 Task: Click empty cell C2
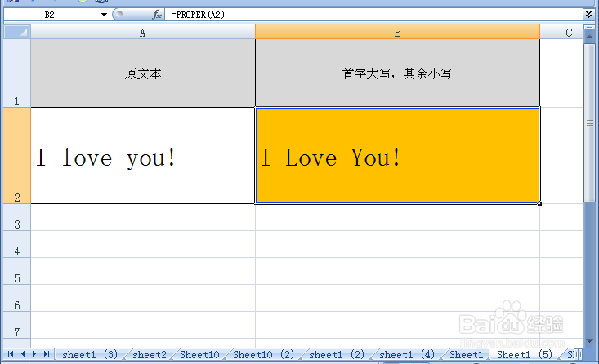561,156
